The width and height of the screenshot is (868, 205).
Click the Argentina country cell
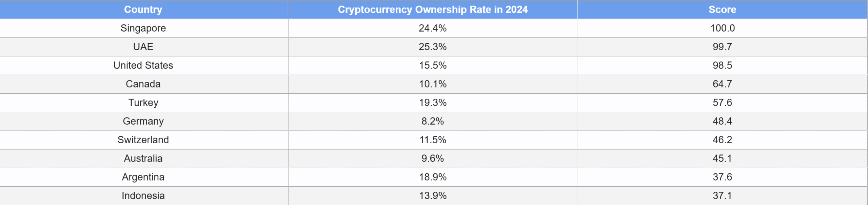tap(143, 177)
